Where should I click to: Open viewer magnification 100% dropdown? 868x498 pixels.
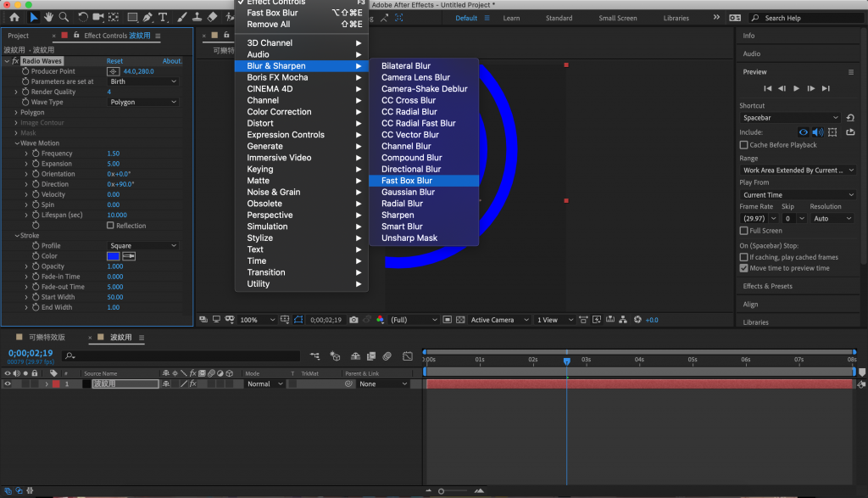[258, 320]
